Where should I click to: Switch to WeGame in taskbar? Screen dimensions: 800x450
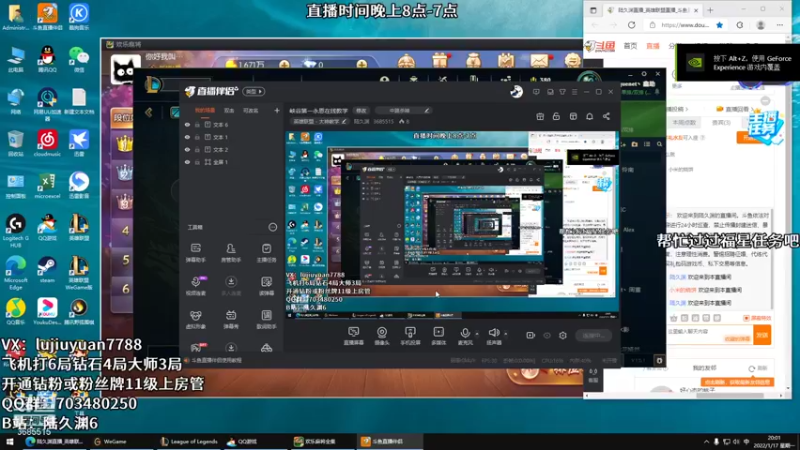click(110, 441)
